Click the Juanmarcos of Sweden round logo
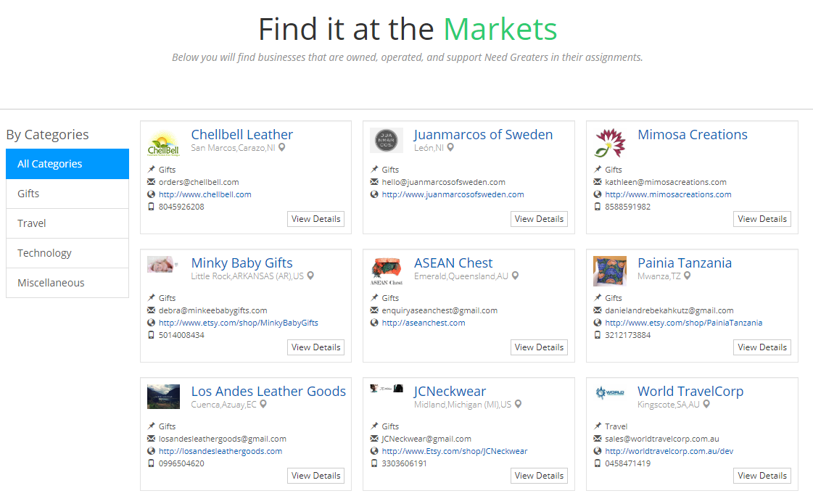813x504 pixels. pos(387,140)
